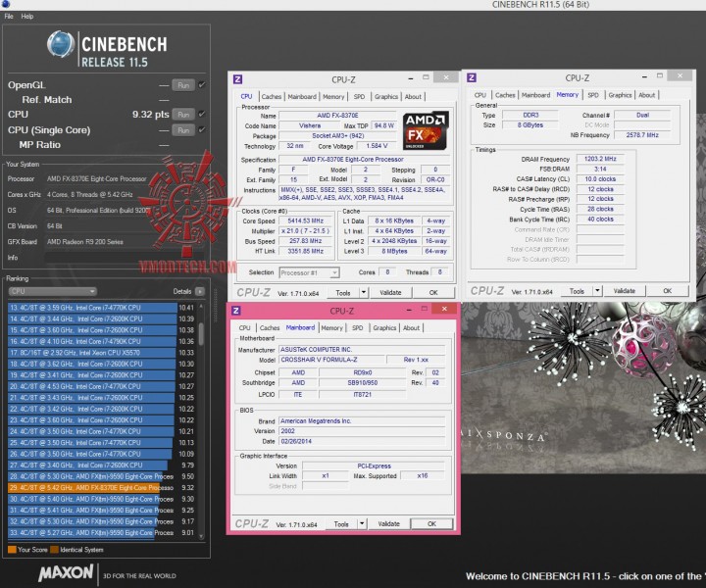This screenshot has height=588, width=706.
Task: Open About tab in Memory window
Action: 646,95
